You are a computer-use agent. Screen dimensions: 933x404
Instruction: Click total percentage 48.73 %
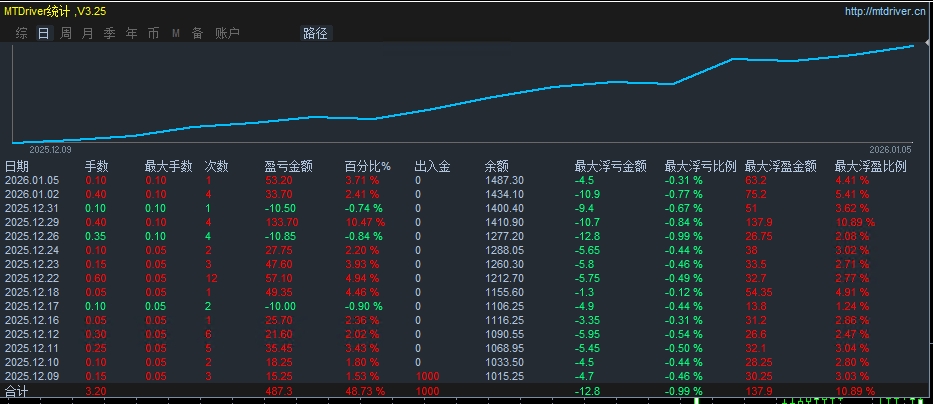[x=365, y=391]
